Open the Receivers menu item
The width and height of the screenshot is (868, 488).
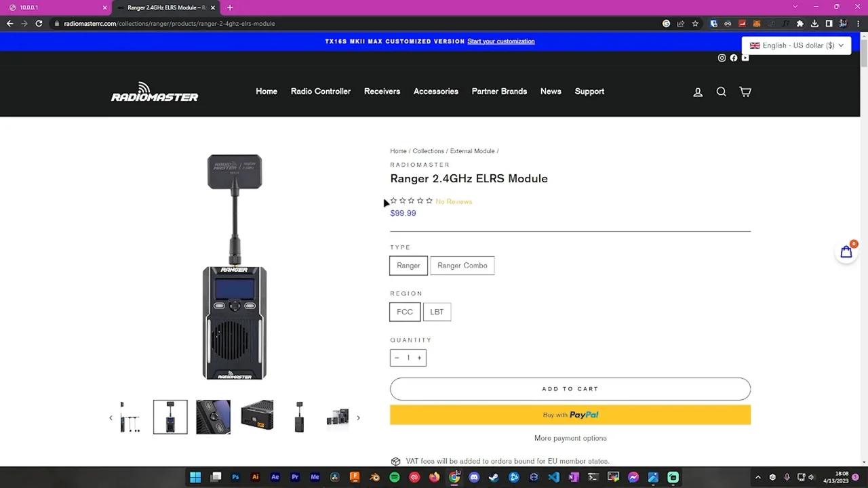(x=382, y=91)
